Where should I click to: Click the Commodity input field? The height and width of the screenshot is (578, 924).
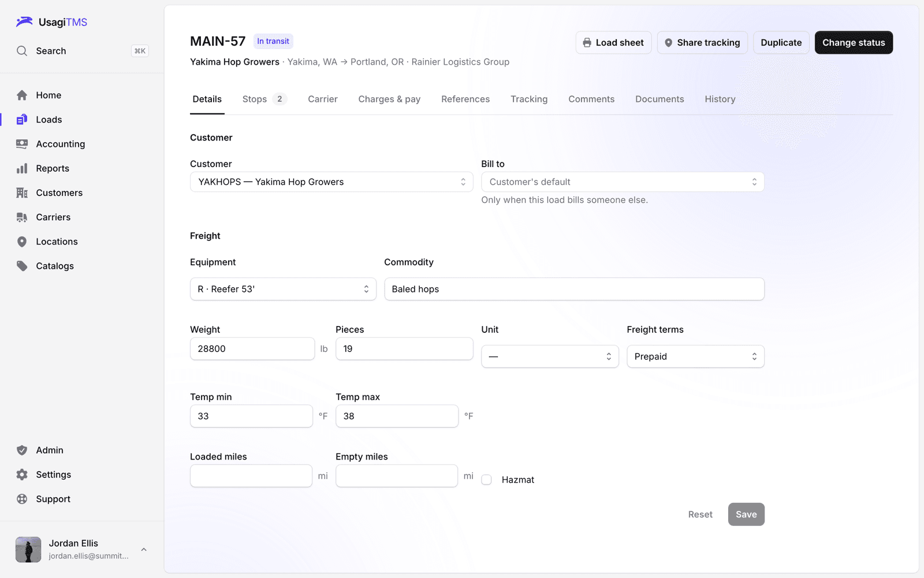[574, 289]
